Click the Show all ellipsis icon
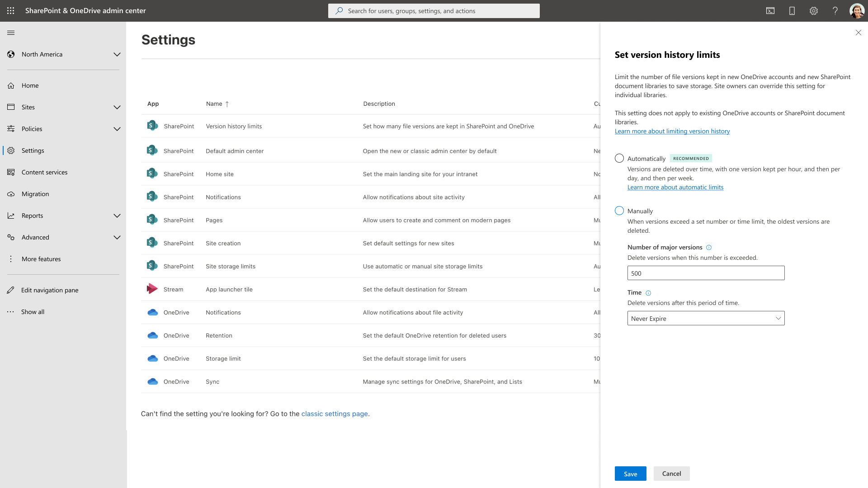 tap(11, 312)
